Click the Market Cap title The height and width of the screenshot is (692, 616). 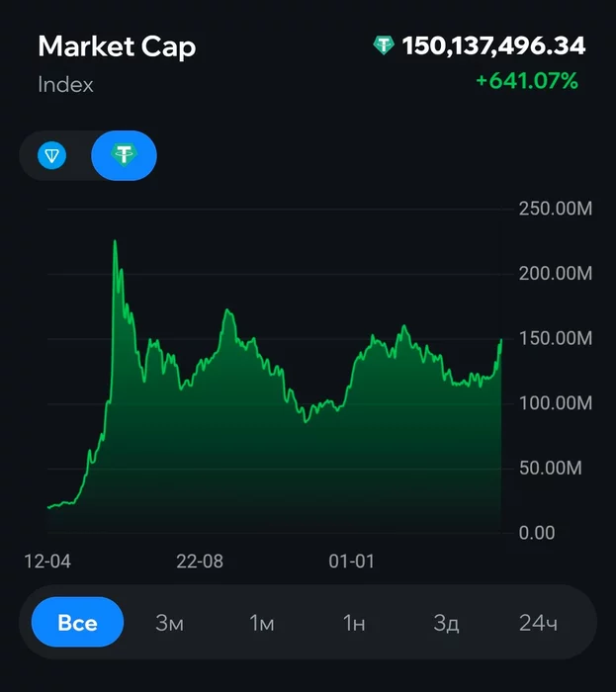117,46
